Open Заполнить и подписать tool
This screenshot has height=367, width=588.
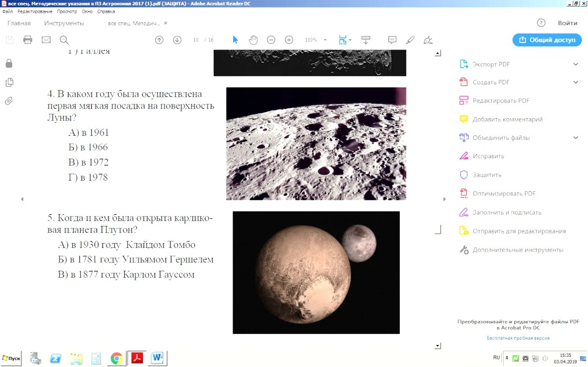507,212
